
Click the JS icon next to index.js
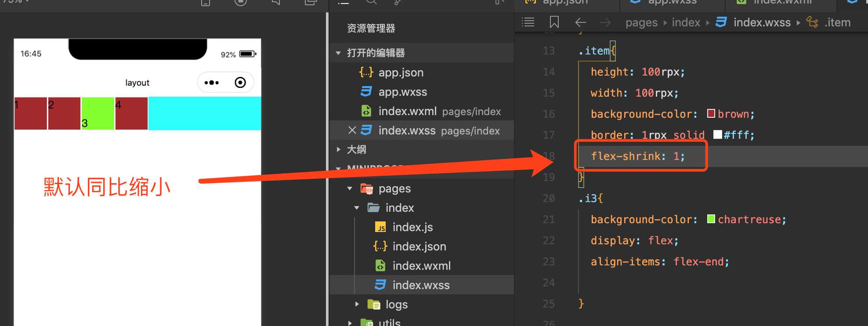(380, 227)
